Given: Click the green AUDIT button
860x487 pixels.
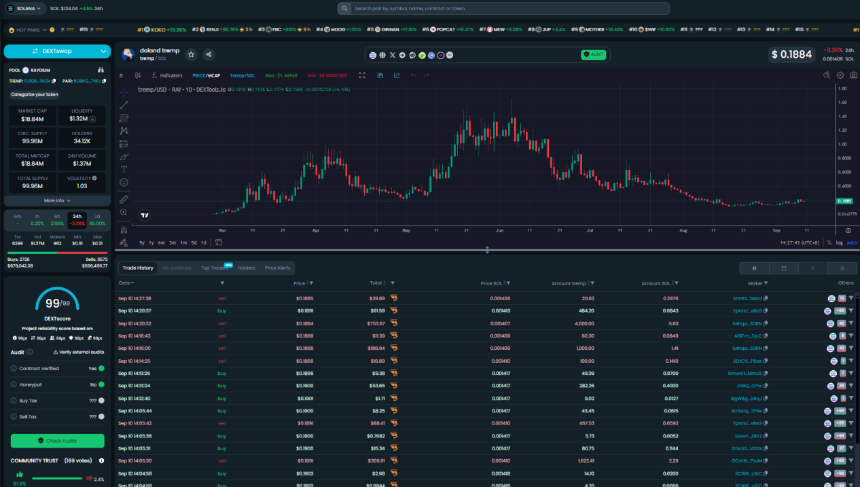Looking at the screenshot, I should coord(593,55).
